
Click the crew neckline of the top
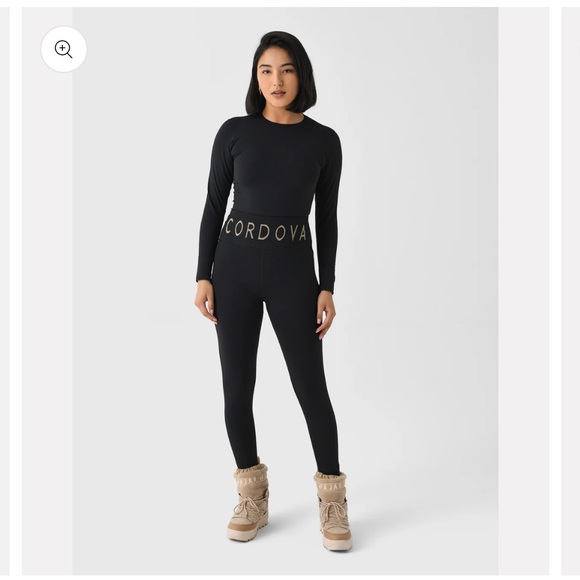coord(284,120)
